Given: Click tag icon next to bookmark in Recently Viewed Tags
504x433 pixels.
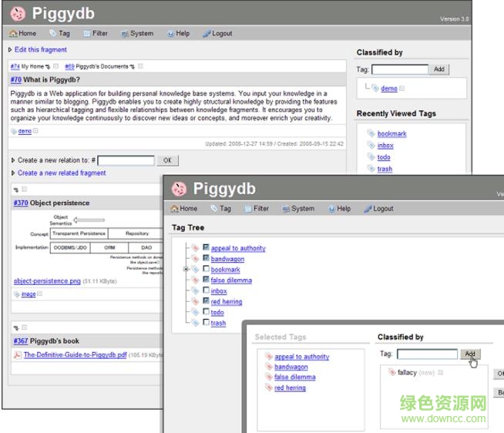Looking at the screenshot, I should pos(371,133).
